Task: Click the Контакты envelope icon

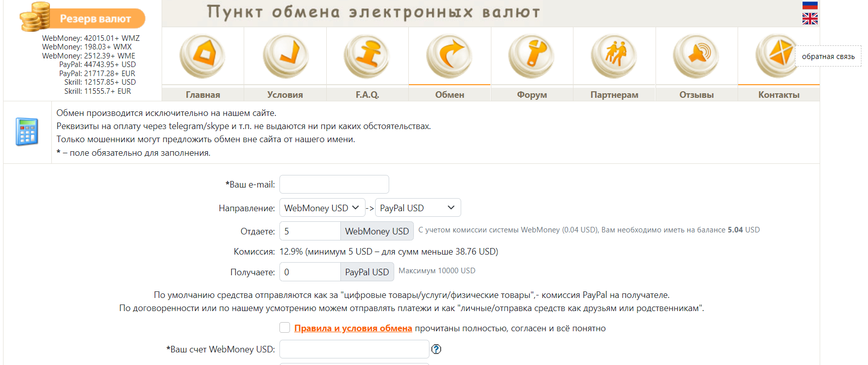Action: point(778,55)
